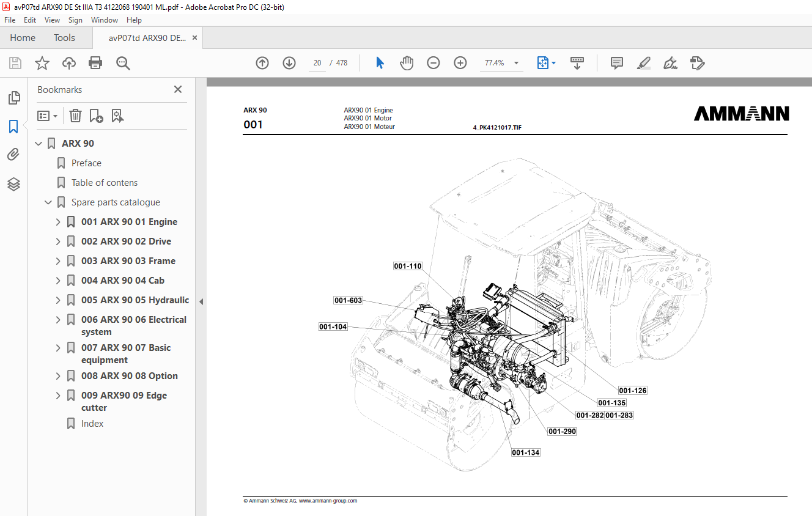Activate the Hand pan tool
Viewport: 812px width, 516px height.
[407, 63]
